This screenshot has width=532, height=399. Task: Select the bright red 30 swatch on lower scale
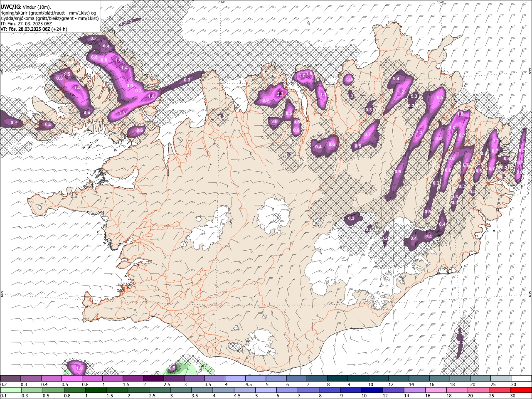click(x=521, y=390)
